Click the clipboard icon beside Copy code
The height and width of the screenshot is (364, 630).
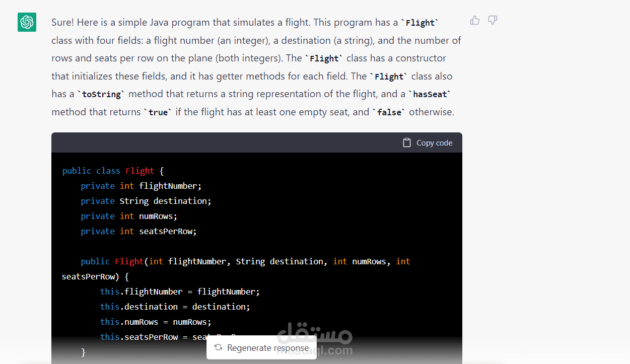click(x=407, y=142)
